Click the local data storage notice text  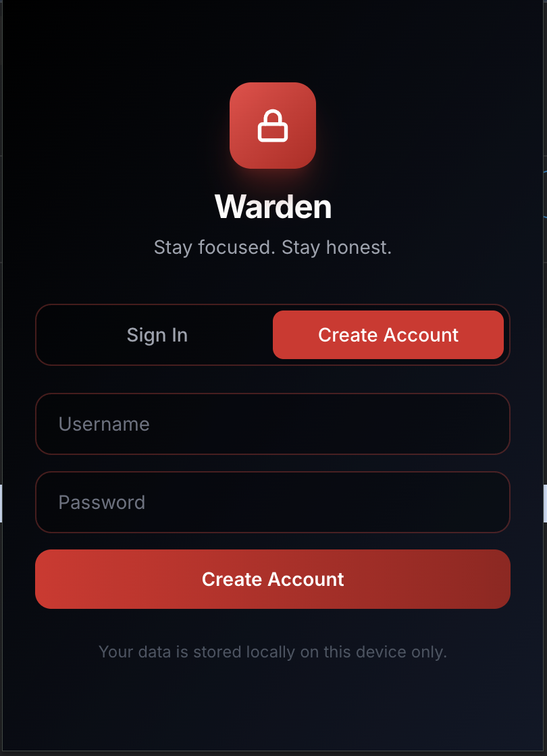coord(273,652)
